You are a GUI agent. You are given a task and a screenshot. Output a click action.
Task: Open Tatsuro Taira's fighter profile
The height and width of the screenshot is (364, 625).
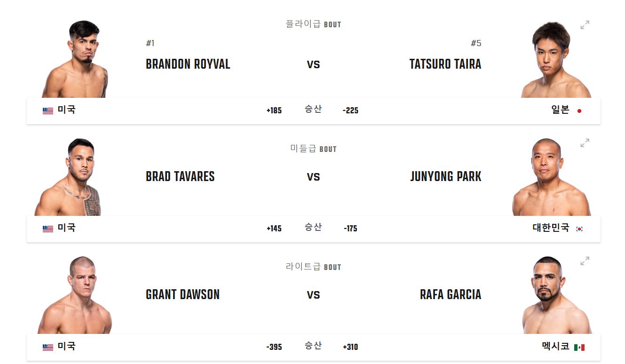point(445,64)
